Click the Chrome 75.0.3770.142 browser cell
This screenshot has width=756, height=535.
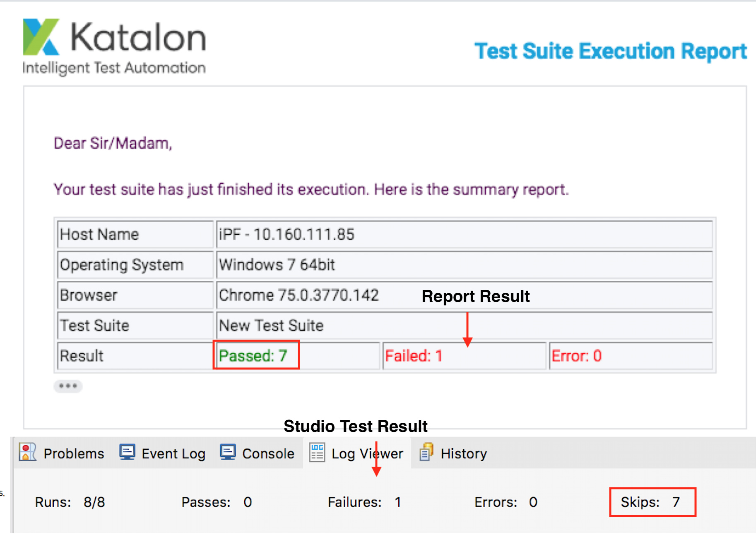click(x=299, y=295)
